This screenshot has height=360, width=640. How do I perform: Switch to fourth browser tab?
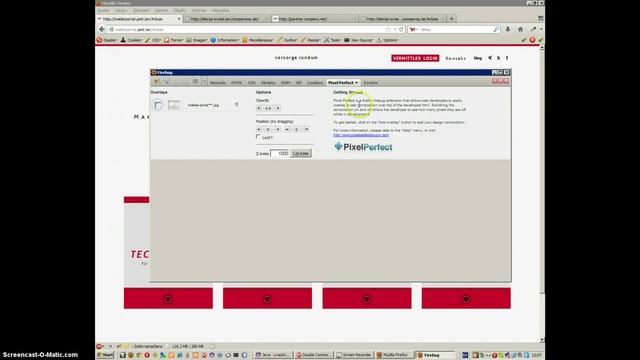click(403, 19)
